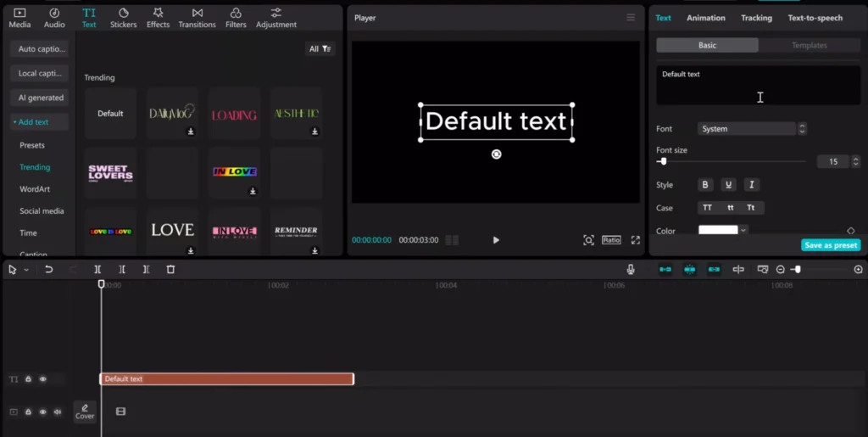Switch to the Text-to-speech tab
The width and height of the screenshot is (868, 437).
click(x=815, y=18)
